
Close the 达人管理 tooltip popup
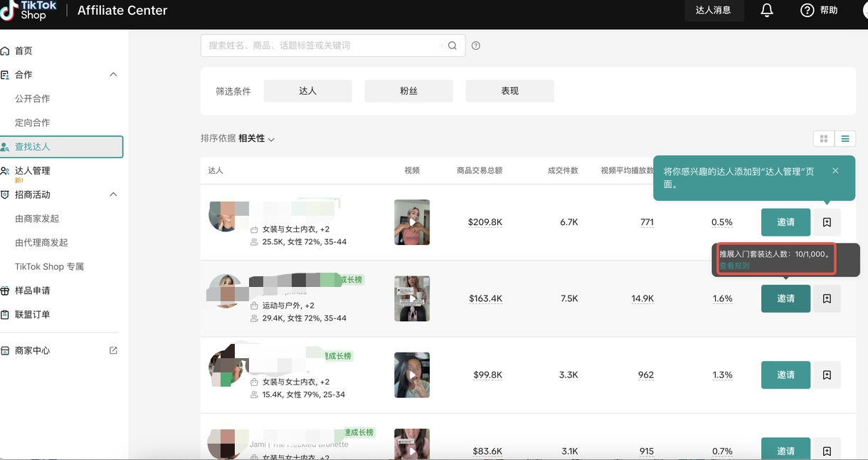click(x=835, y=171)
